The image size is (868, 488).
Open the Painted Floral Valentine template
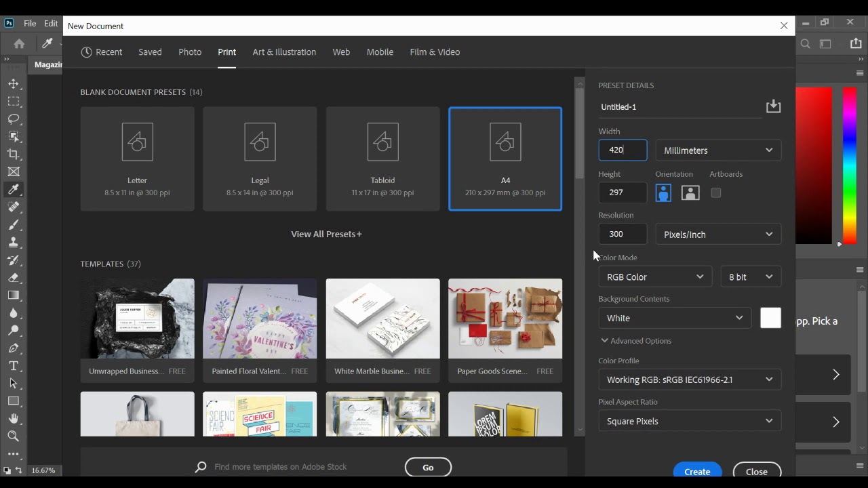tap(260, 331)
